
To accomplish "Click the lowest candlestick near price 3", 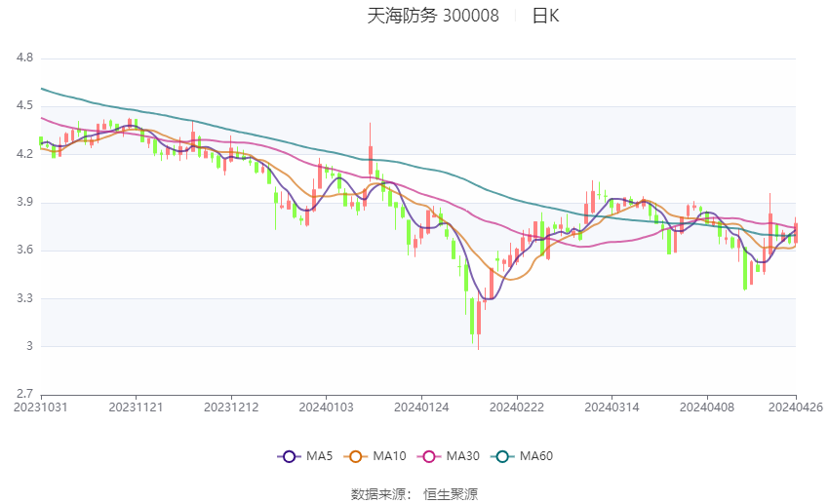I will [479, 320].
